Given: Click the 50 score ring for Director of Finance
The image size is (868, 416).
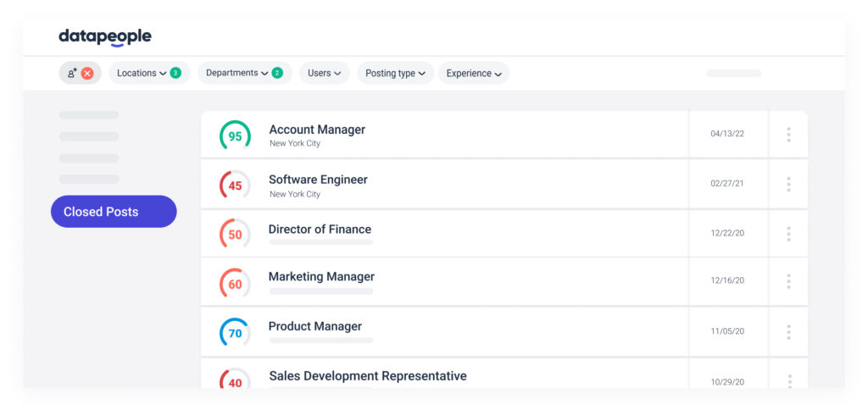Looking at the screenshot, I should (236, 234).
